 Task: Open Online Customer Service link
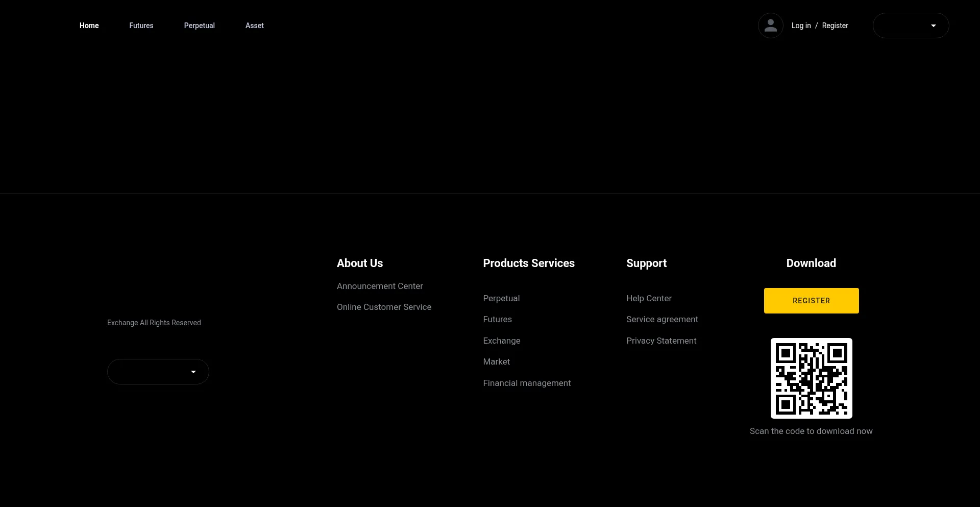click(384, 307)
